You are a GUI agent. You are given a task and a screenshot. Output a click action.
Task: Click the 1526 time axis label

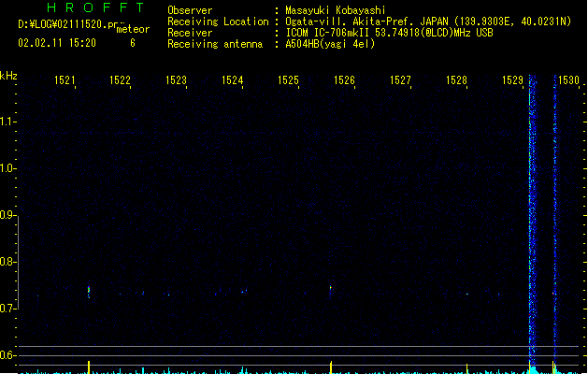[x=344, y=80]
